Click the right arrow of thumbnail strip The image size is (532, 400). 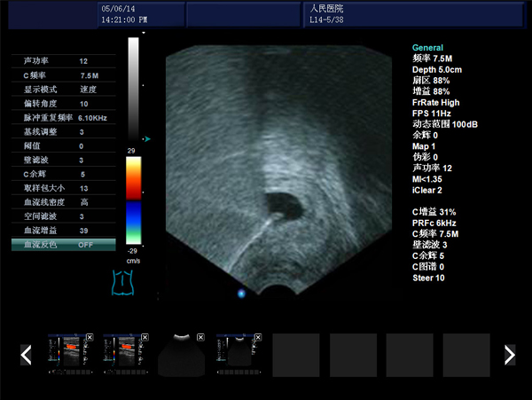[509, 355]
